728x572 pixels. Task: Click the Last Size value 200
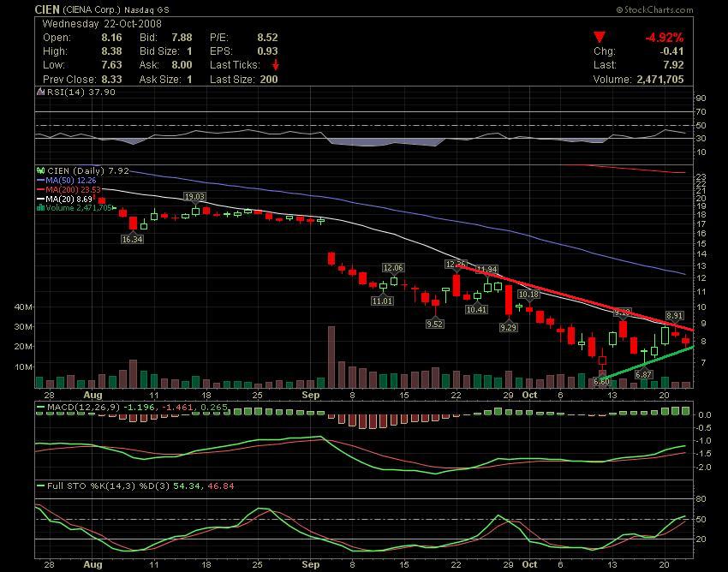click(269, 79)
